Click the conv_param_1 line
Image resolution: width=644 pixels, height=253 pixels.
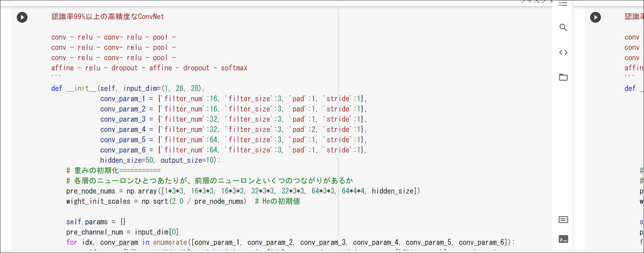[233, 99]
